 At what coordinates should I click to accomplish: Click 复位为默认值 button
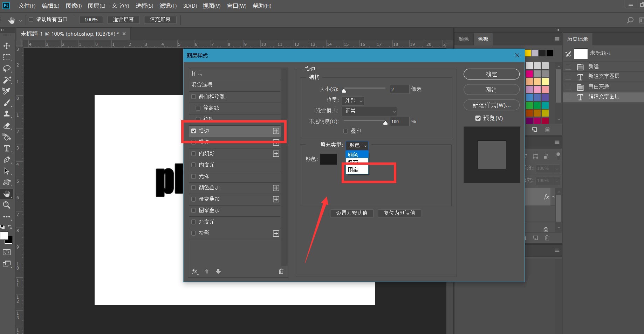coord(399,213)
